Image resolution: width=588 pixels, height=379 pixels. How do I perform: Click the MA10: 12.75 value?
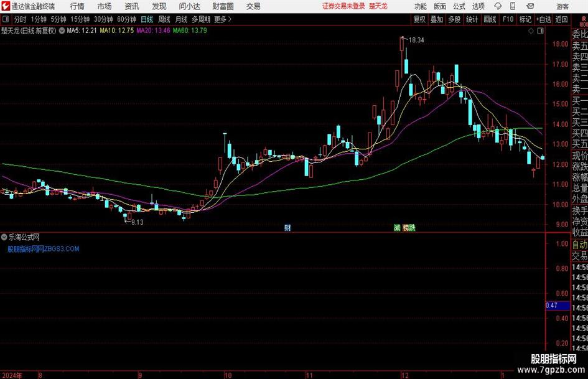(116, 30)
